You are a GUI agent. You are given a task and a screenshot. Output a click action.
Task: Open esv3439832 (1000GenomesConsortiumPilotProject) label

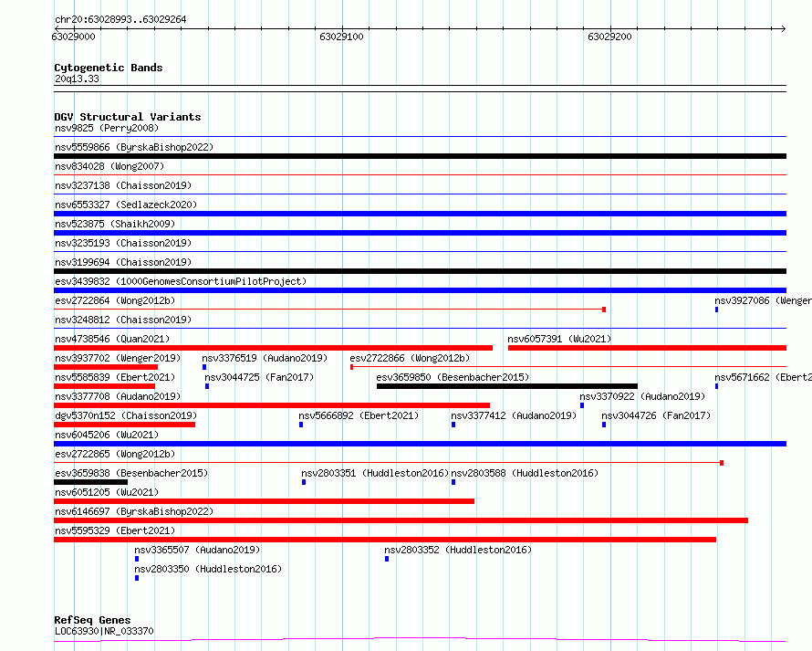tap(181, 281)
